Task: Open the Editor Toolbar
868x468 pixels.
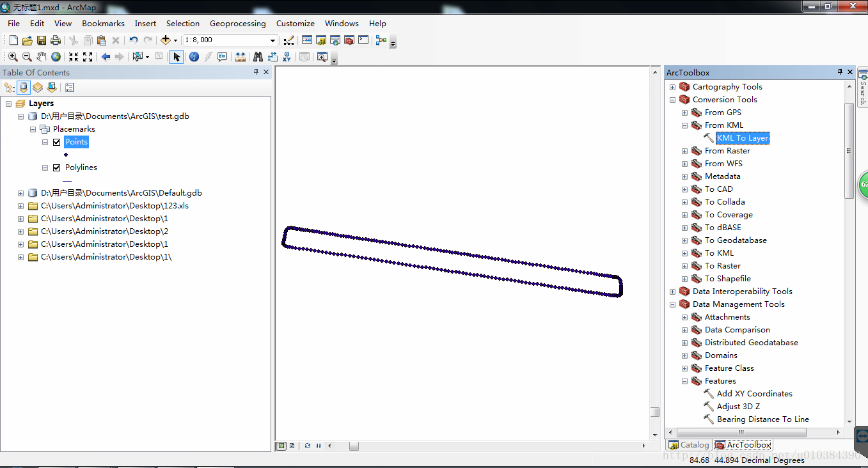Action: click(x=288, y=40)
